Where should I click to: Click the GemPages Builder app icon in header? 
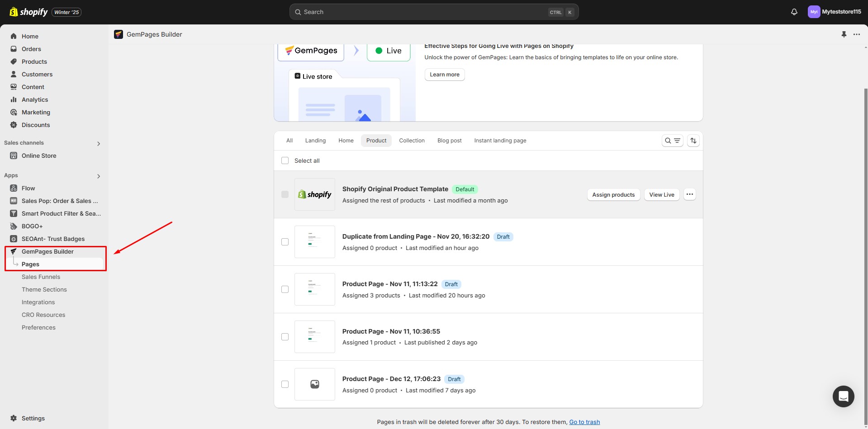[118, 34]
